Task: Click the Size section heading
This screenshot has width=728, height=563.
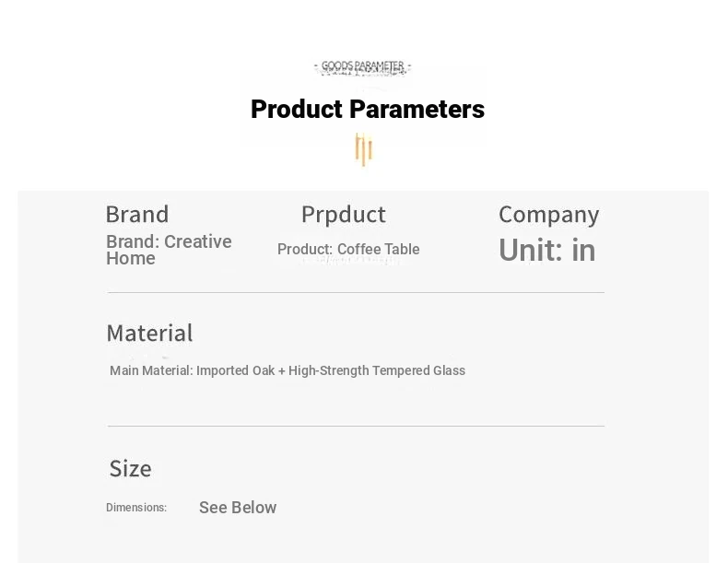Action: click(131, 469)
